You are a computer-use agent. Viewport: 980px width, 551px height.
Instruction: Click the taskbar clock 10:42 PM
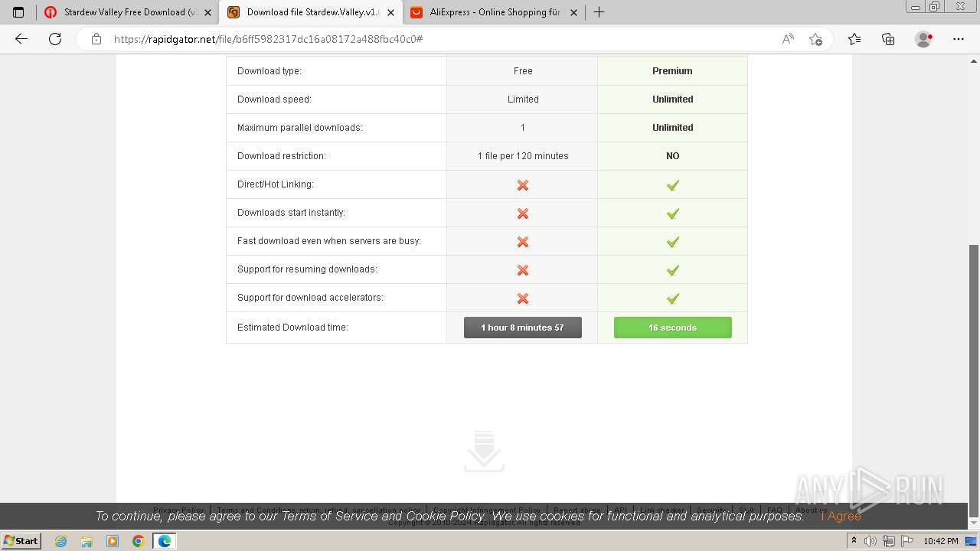941,541
